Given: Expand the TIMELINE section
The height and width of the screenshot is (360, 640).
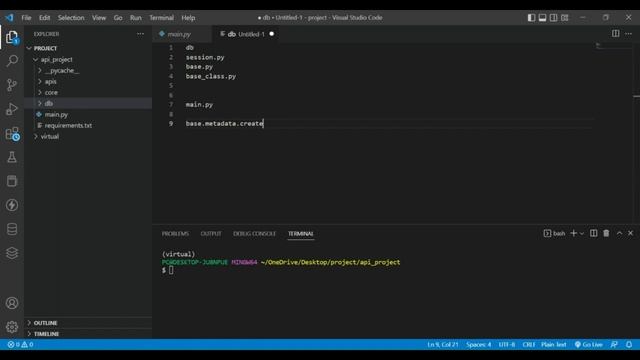Looking at the screenshot, I should coord(29,334).
